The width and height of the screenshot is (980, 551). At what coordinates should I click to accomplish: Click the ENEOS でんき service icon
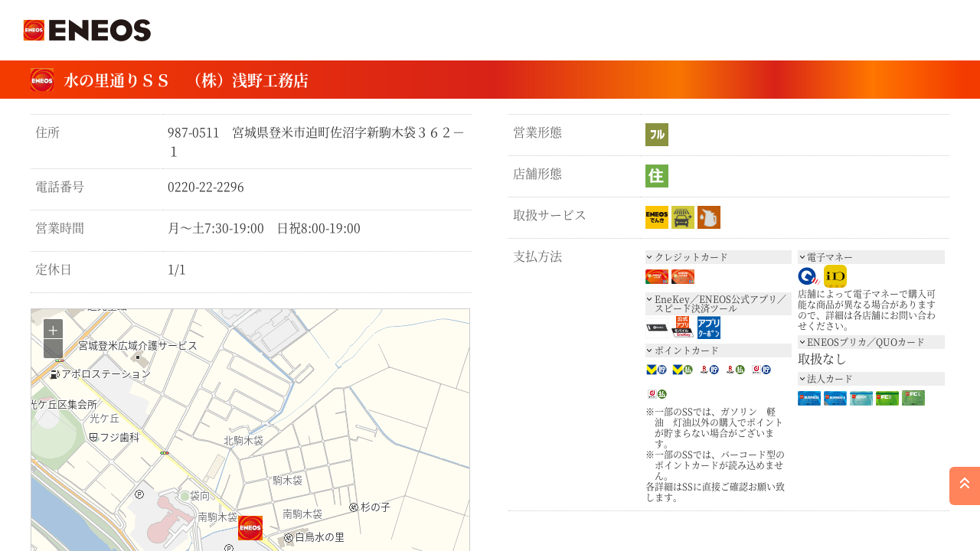pyautogui.click(x=656, y=217)
